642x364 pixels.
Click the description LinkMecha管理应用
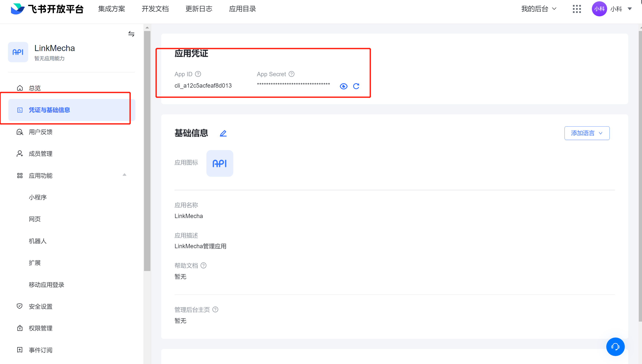200,246
